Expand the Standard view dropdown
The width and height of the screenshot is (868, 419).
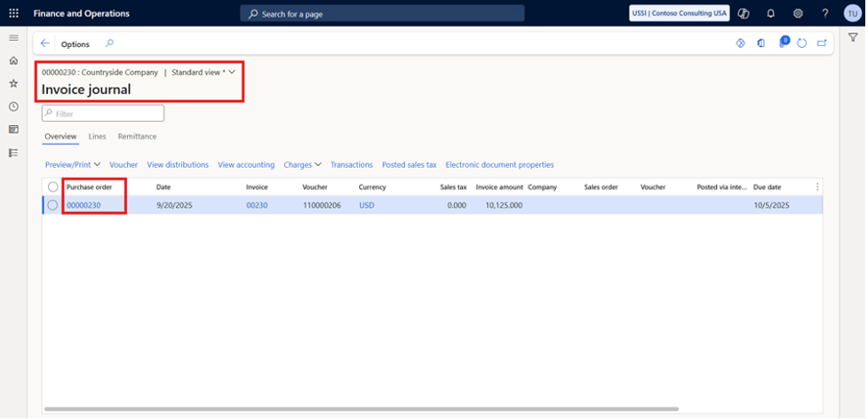point(203,73)
